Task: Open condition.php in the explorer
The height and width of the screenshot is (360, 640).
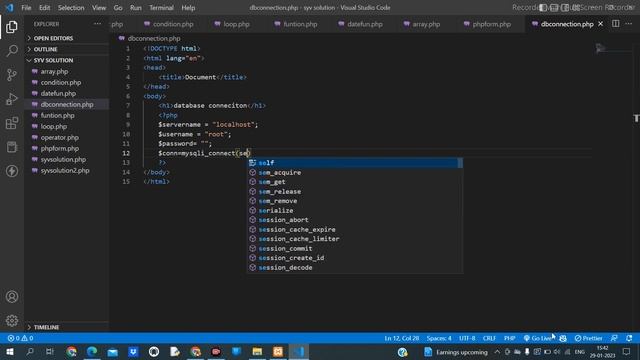Action: [x=67, y=82]
